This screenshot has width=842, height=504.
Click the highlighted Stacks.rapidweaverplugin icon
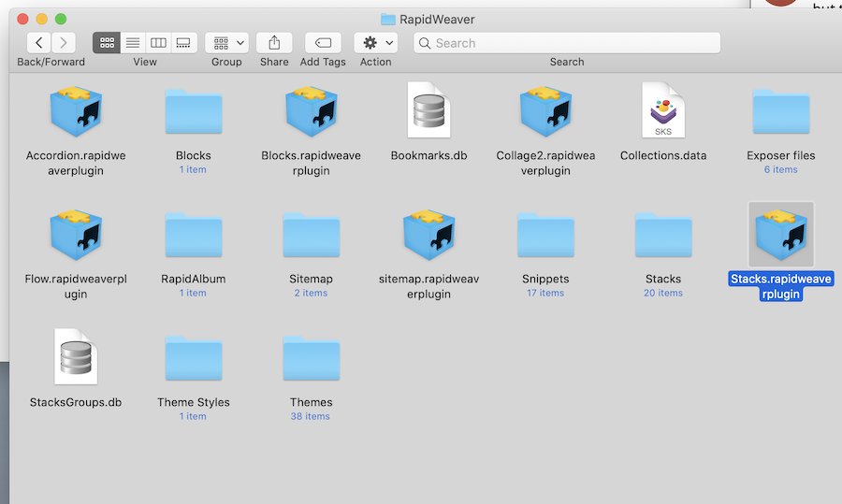(x=781, y=235)
